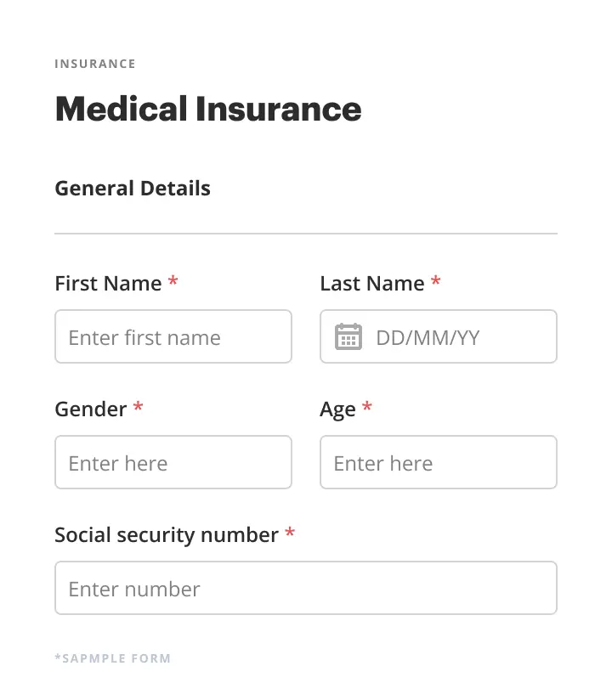Click the small 'INSURANCE' category label
The image size is (612, 700).
click(x=95, y=65)
